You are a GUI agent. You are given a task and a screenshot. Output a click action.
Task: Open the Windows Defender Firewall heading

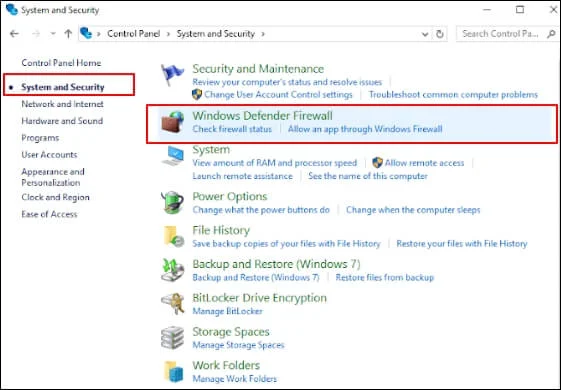click(262, 116)
